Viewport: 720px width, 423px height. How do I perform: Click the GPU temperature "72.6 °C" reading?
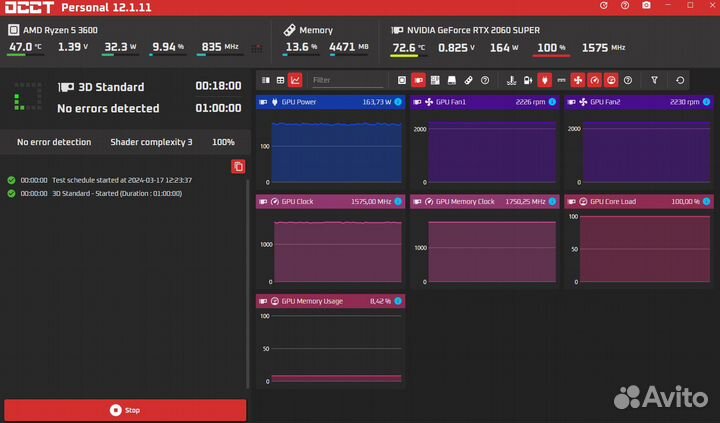(409, 47)
